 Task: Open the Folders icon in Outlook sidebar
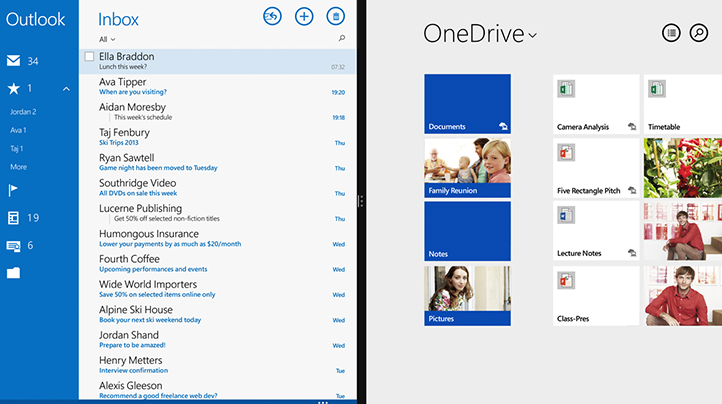coord(14,272)
